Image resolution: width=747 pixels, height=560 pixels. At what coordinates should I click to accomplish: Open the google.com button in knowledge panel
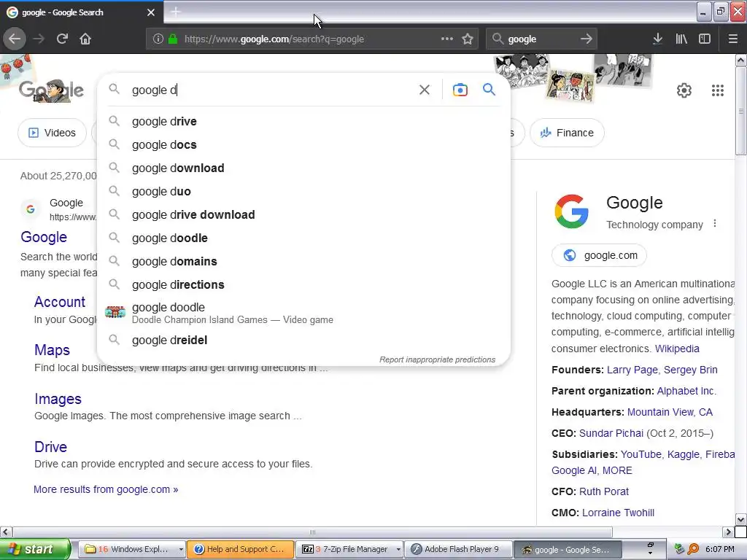pyautogui.click(x=599, y=255)
